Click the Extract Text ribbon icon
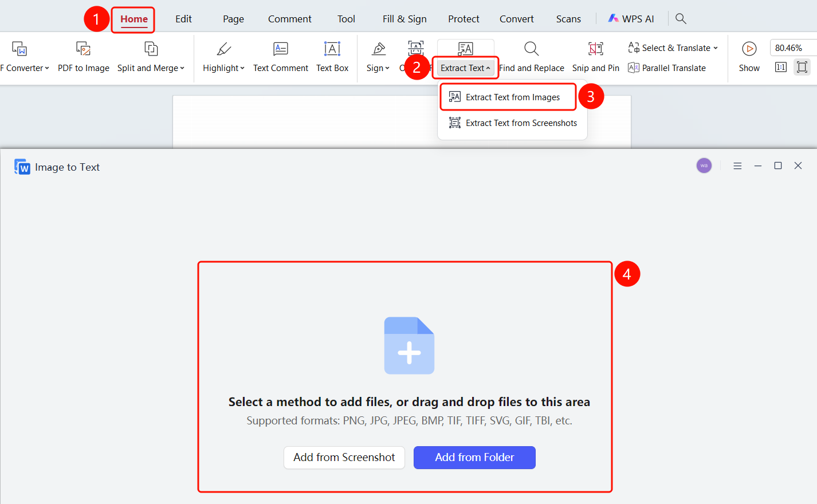Viewport: 817px width, 504px height. tap(465, 49)
